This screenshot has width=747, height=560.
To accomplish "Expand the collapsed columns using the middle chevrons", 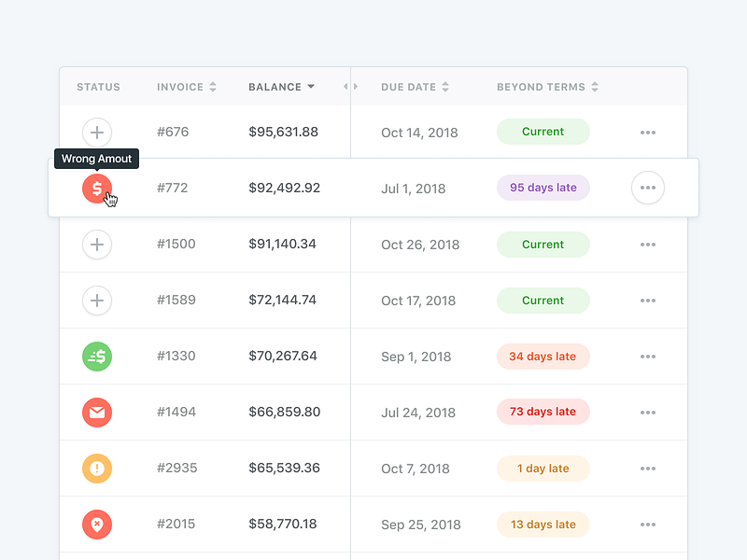I will coord(352,86).
